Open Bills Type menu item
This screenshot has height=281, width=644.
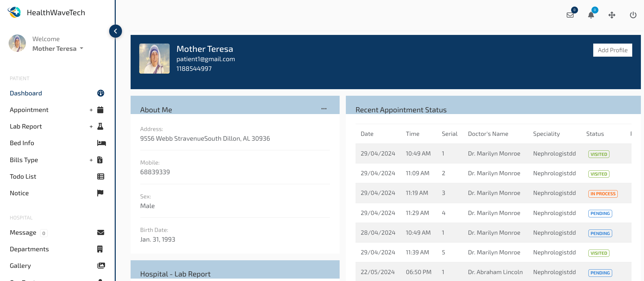point(24,160)
